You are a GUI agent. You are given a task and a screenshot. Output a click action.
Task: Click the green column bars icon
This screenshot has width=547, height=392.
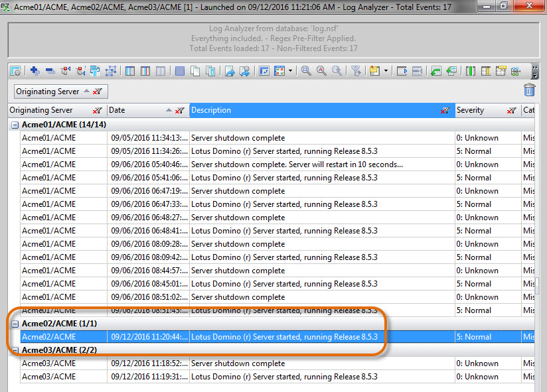pos(470,71)
